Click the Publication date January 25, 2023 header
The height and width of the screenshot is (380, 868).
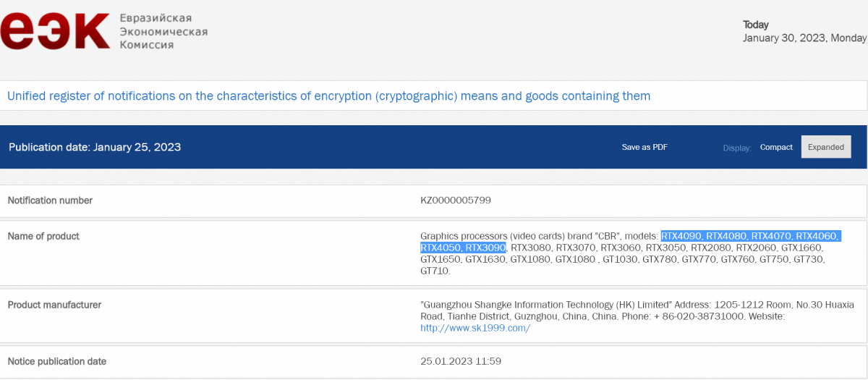click(x=95, y=147)
